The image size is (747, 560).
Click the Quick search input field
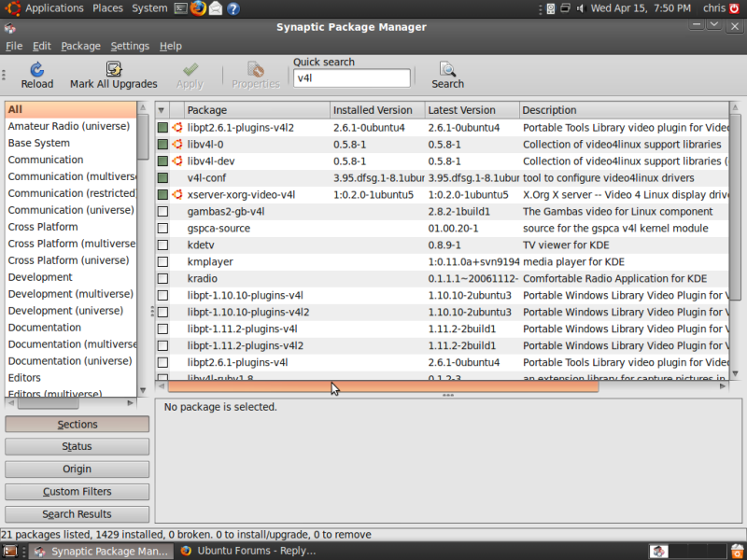click(x=352, y=78)
